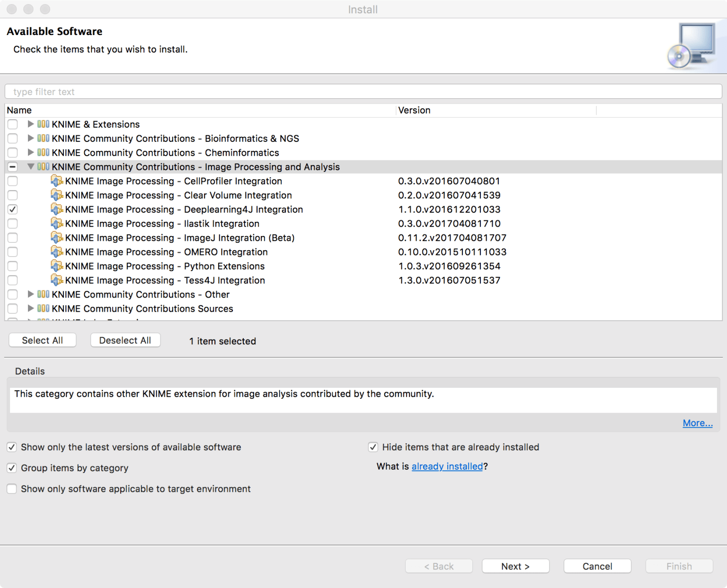Proceed with the Next button
Viewport: 727px width, 588px height.
(515, 566)
